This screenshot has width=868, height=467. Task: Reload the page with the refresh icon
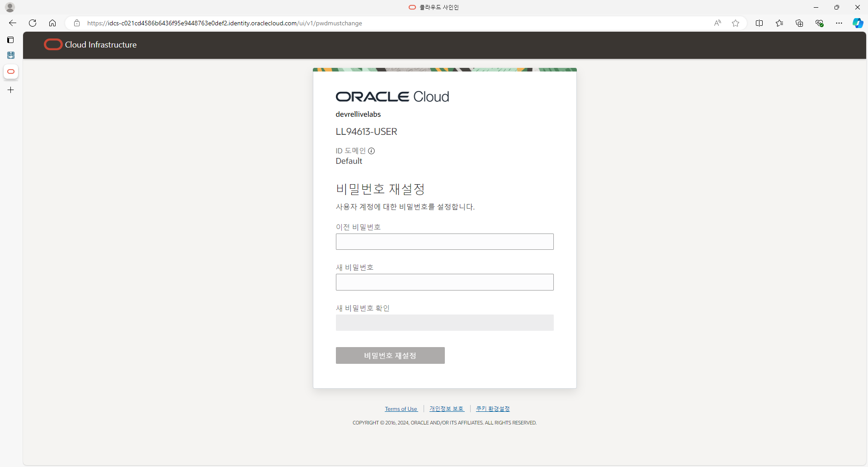(33, 23)
